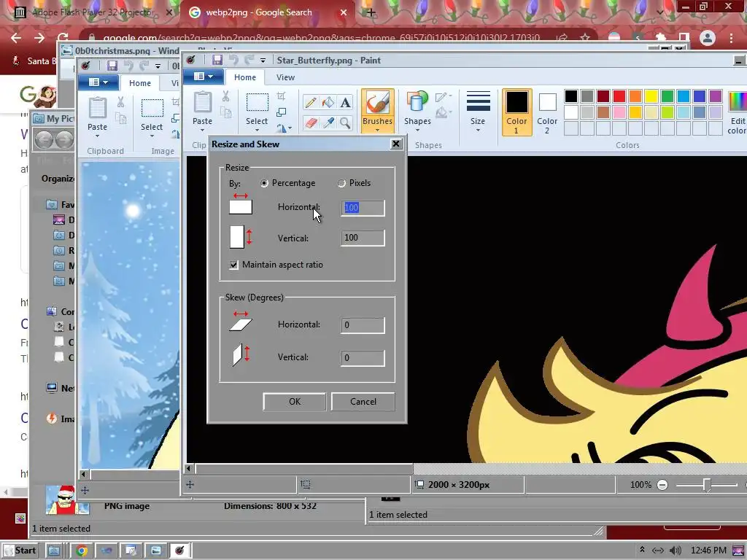Select Color 1 black swatch button
This screenshot has width=747, height=560.
point(517,112)
